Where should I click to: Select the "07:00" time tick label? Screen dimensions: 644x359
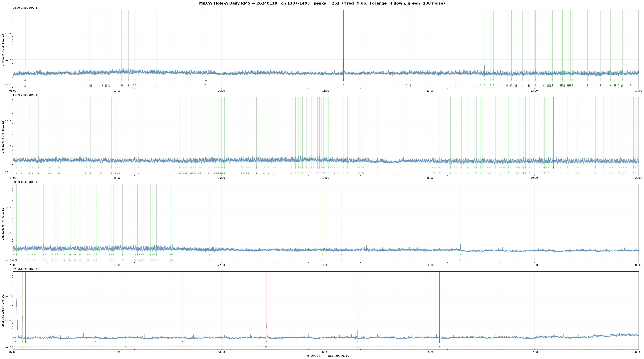534,352
